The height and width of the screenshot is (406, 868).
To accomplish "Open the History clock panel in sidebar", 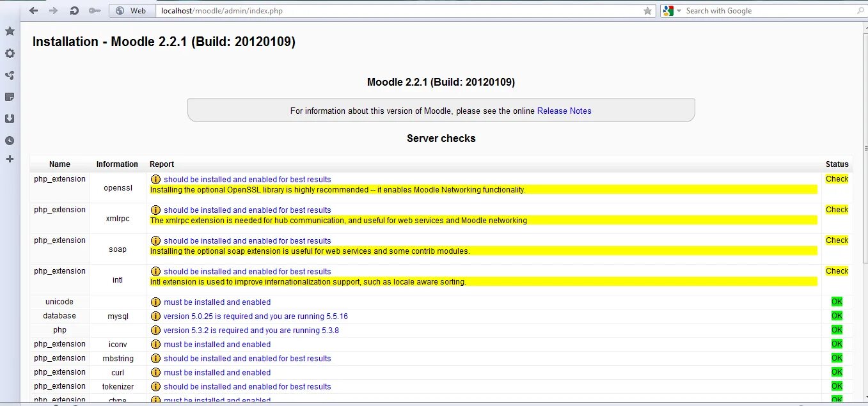I will coord(10,141).
